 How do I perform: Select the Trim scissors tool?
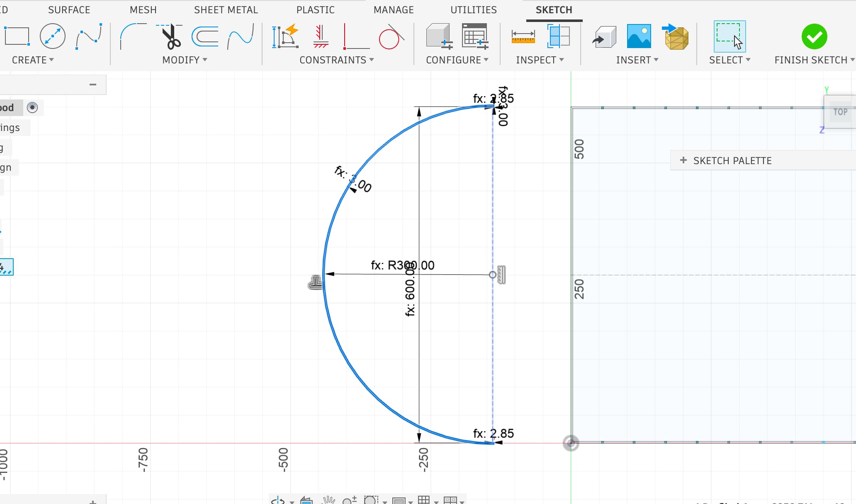coord(171,37)
